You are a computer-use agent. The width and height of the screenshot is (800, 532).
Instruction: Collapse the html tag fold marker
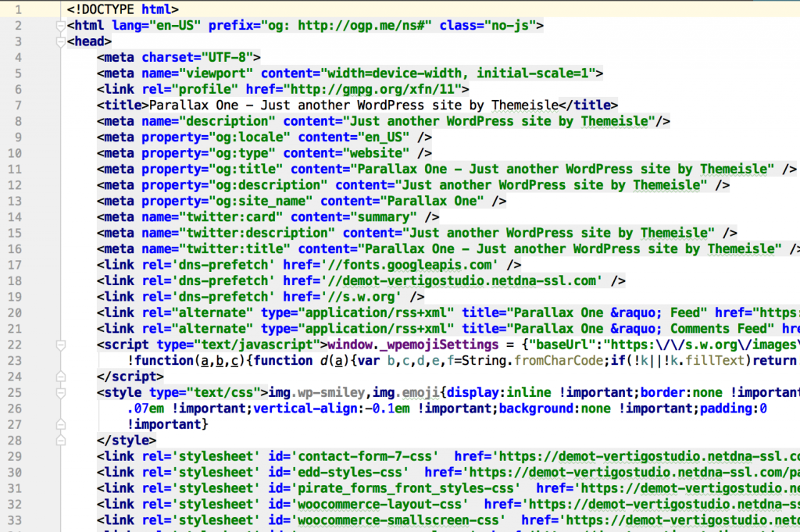click(x=60, y=26)
